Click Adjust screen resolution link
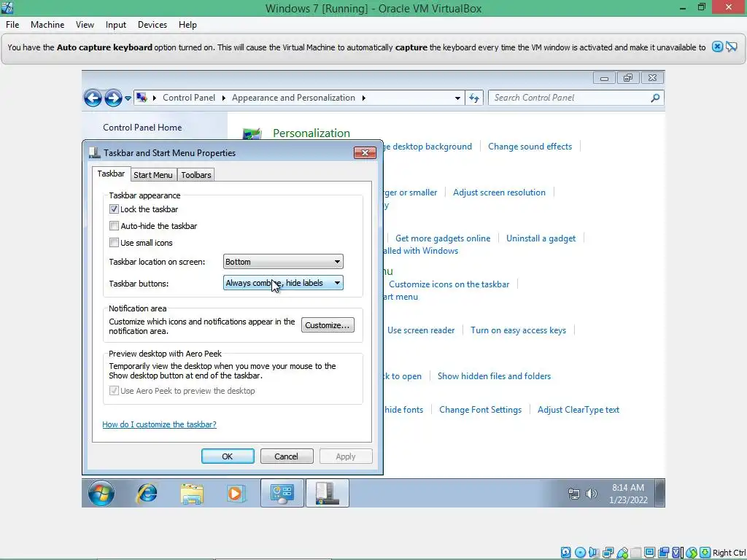The width and height of the screenshot is (747, 560). (x=499, y=192)
